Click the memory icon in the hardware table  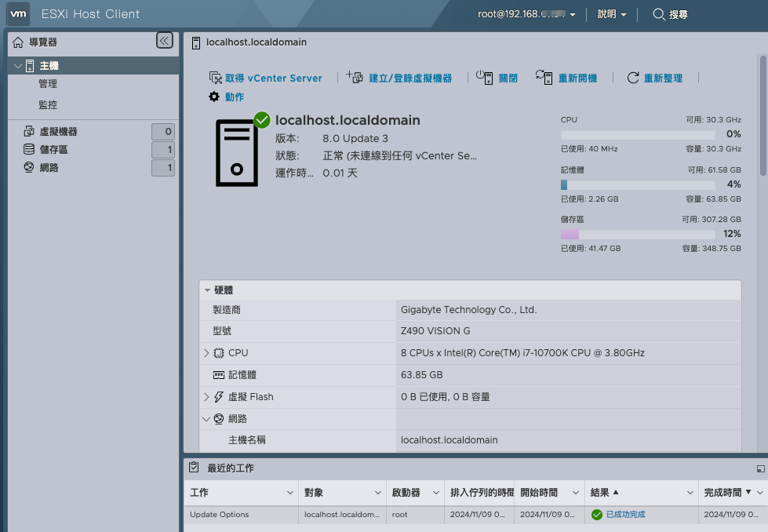click(219, 375)
